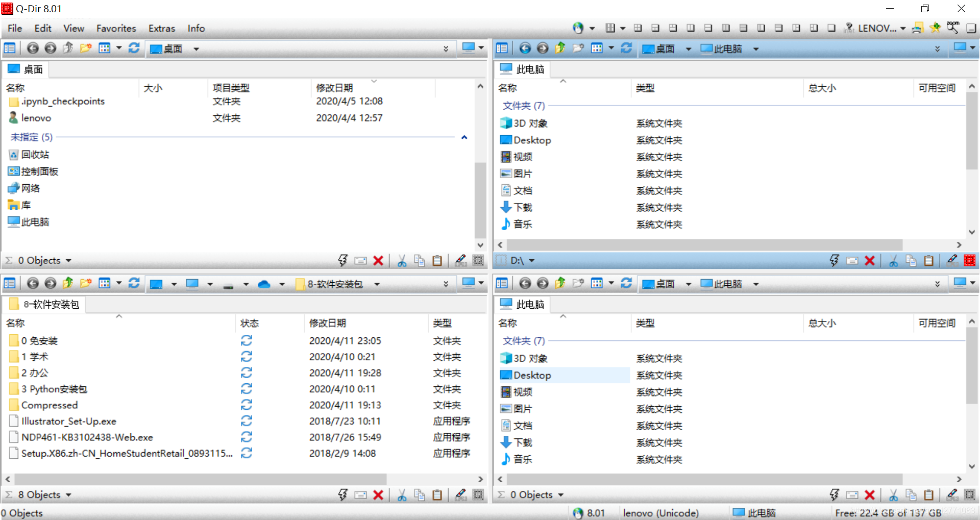The height and width of the screenshot is (520, 980).
Task: Open view-mode dropdown arrow in top-left pane toolbar
Action: tap(119, 48)
